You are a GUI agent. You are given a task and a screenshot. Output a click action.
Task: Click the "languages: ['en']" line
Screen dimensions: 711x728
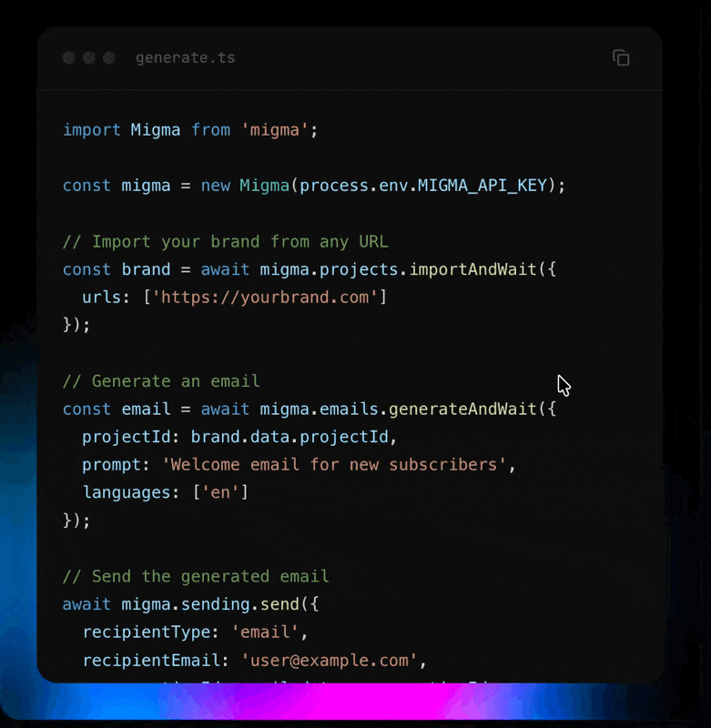click(x=166, y=492)
